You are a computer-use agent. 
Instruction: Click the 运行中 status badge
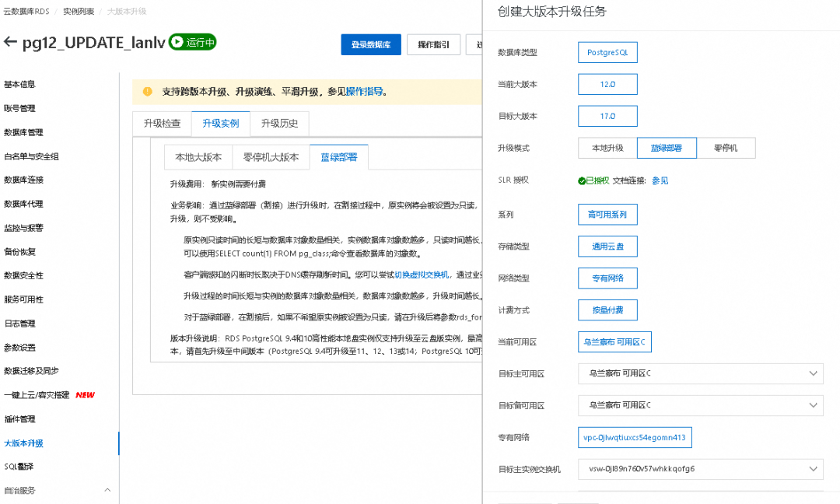tap(192, 42)
